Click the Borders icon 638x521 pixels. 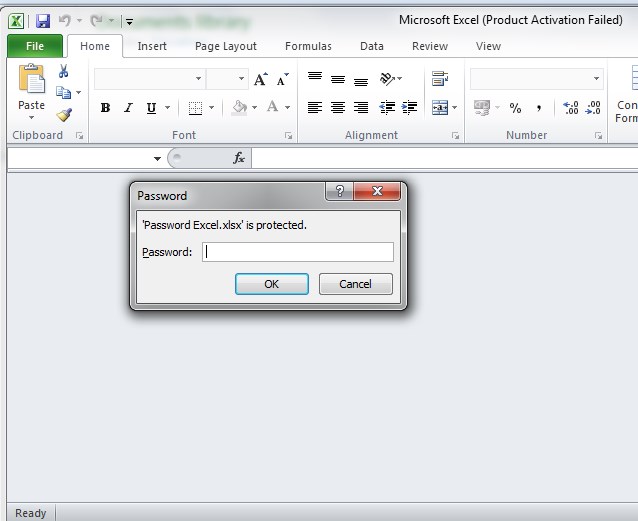coord(195,108)
